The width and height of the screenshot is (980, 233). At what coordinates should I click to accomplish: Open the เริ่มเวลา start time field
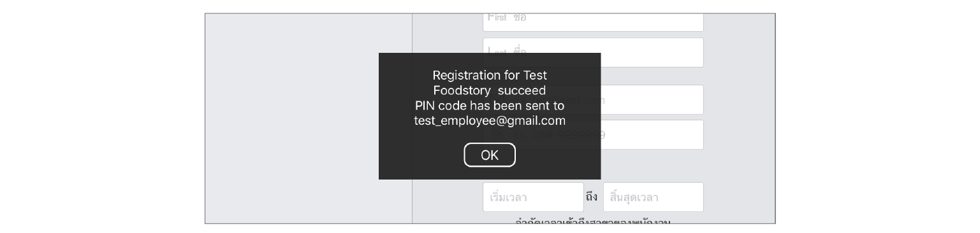click(x=533, y=197)
